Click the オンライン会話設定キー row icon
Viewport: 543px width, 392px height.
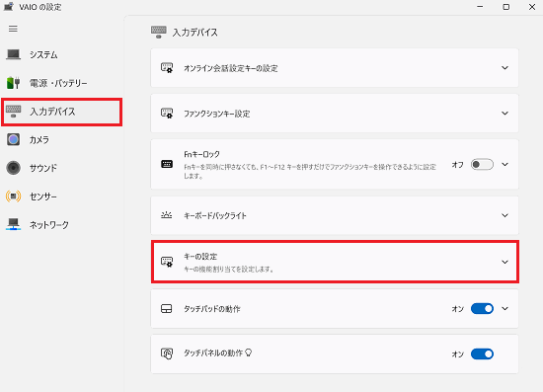click(x=167, y=67)
